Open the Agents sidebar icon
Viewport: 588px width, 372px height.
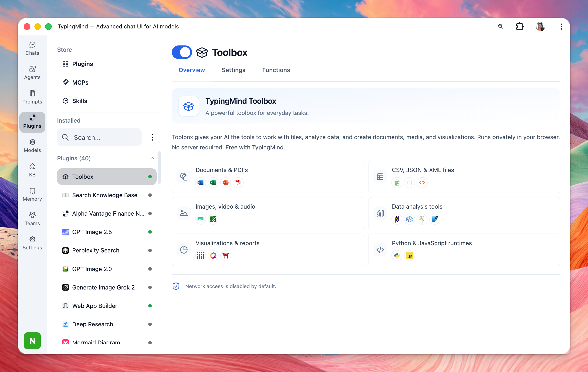[x=32, y=73]
